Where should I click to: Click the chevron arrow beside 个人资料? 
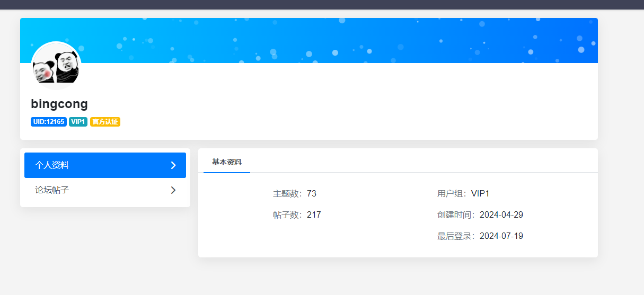173,165
